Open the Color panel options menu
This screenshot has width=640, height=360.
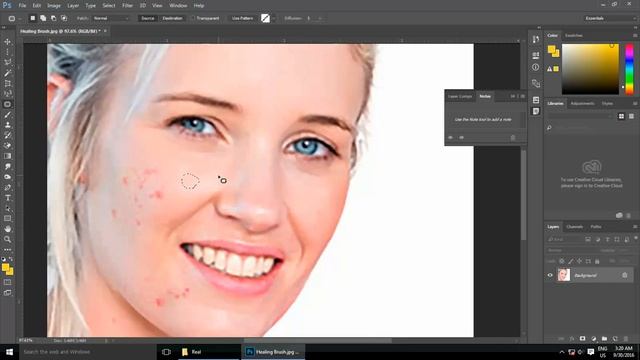(635, 36)
